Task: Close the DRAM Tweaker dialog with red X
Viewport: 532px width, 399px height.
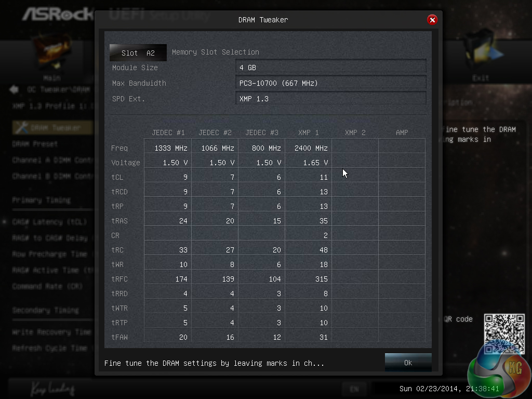Action: click(432, 20)
